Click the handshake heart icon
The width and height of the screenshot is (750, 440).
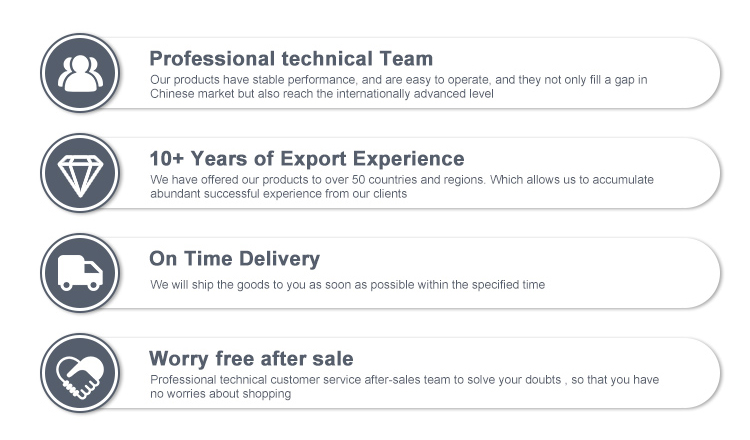point(79,373)
